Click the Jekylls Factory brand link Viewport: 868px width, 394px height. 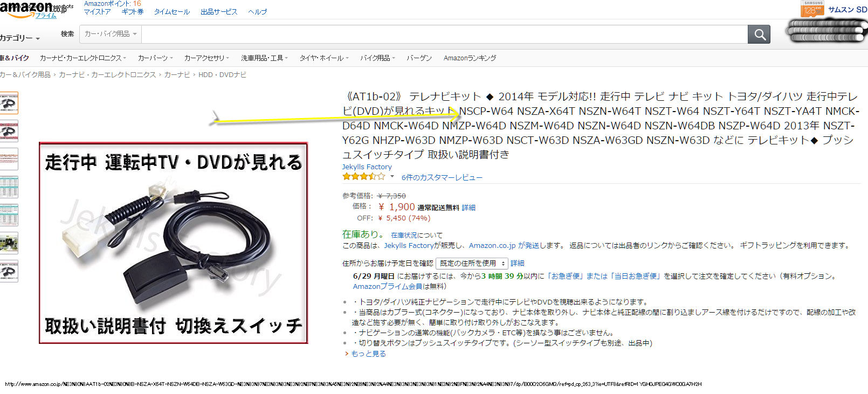point(367,167)
